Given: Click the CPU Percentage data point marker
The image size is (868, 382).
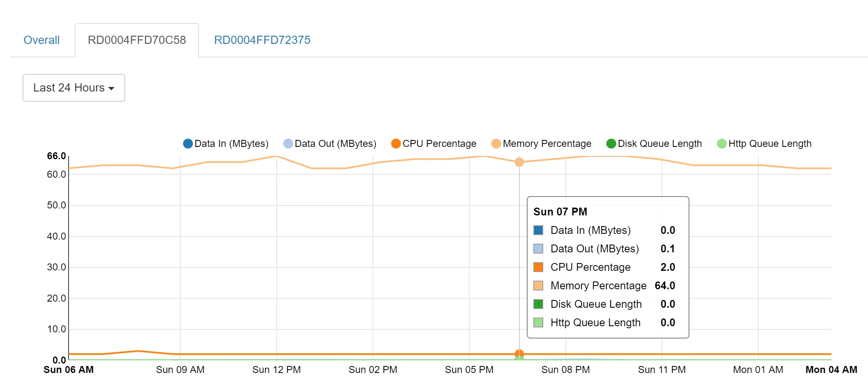Looking at the screenshot, I should click(519, 354).
